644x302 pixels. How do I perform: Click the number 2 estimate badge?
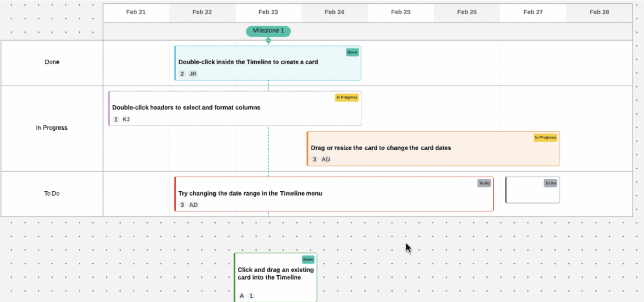click(182, 74)
